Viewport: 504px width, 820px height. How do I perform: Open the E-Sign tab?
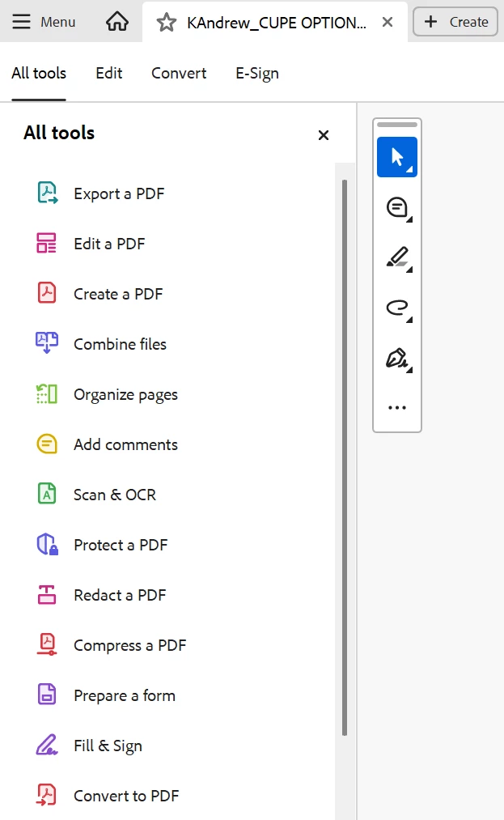point(257,74)
